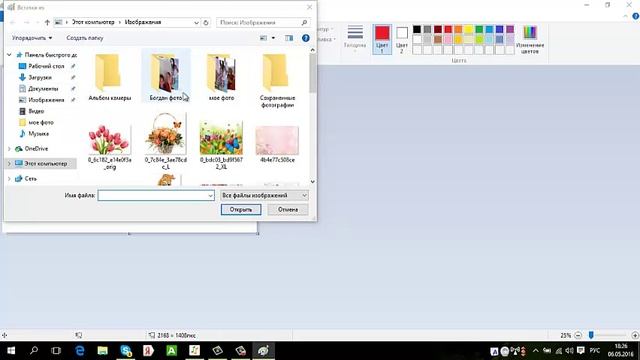Select Загрузки in the navigation pane
Viewport: 640px width, 360px height.
coord(40,78)
